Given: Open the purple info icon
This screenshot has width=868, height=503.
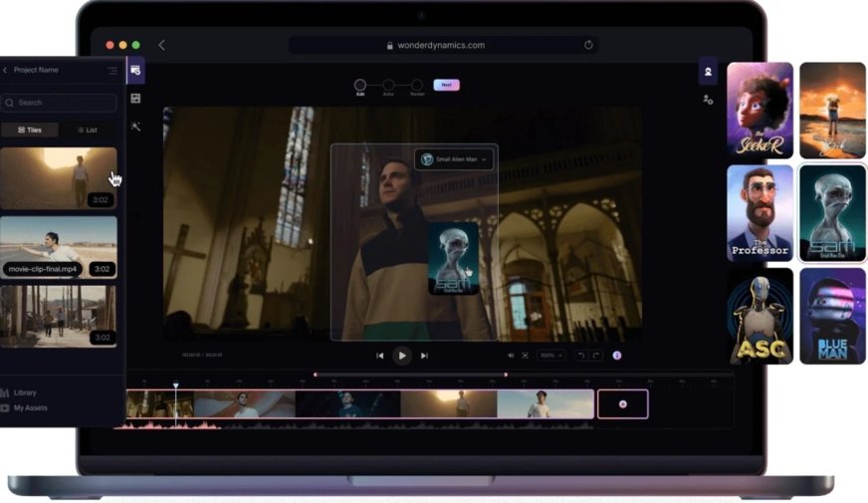Looking at the screenshot, I should [617, 356].
